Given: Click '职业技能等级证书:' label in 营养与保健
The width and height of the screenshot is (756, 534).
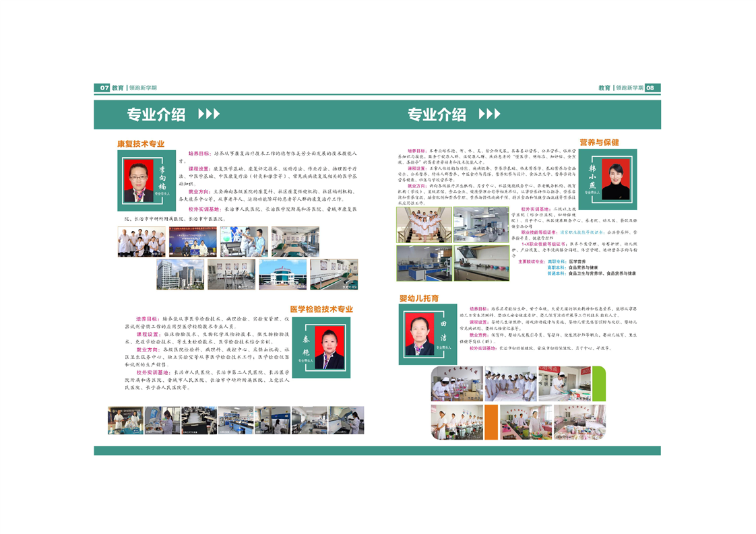Looking at the screenshot, I should pyautogui.click(x=540, y=232).
